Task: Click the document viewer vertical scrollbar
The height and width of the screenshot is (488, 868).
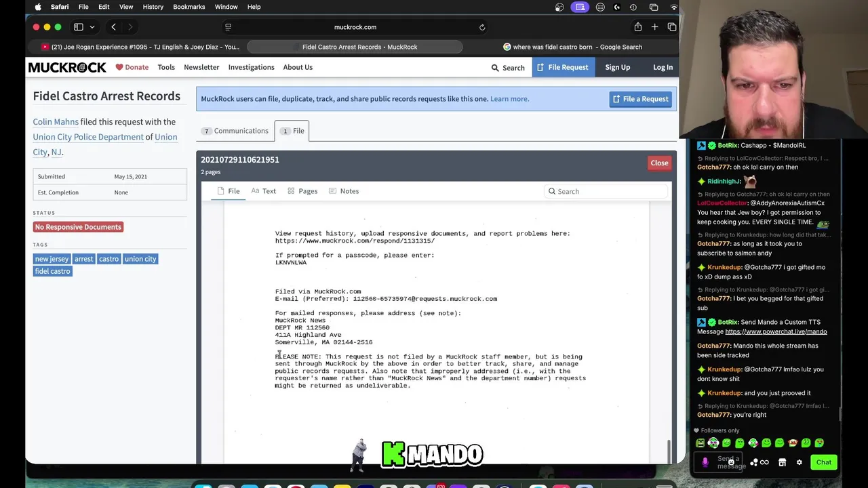Action: [668, 451]
